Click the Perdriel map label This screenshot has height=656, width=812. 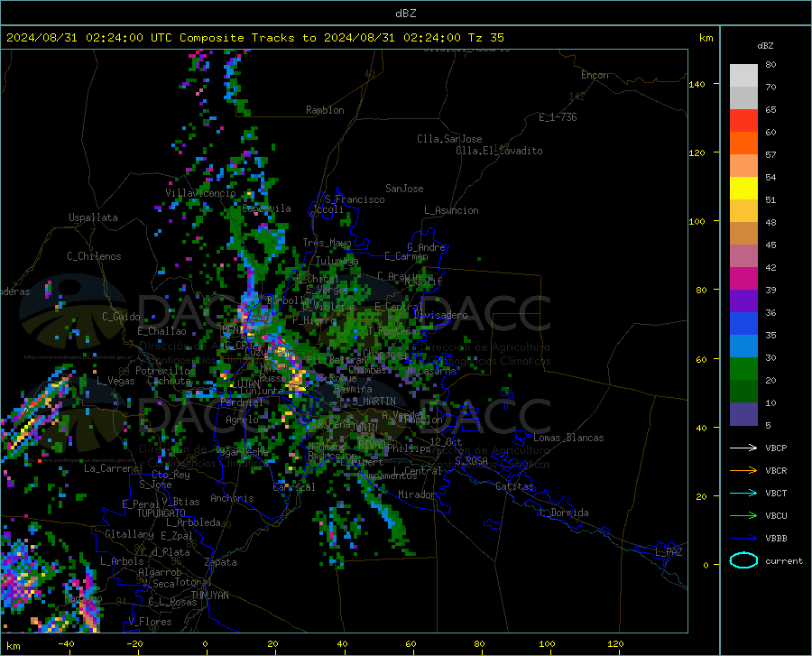click(x=242, y=402)
